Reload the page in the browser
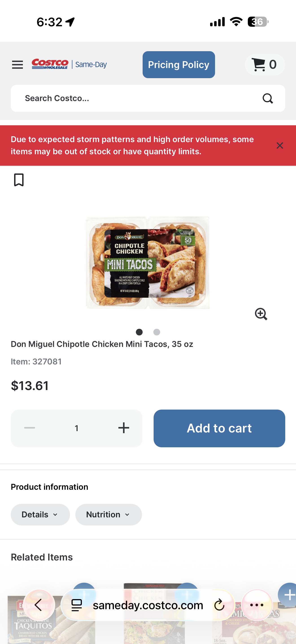296x644 pixels. click(x=219, y=605)
